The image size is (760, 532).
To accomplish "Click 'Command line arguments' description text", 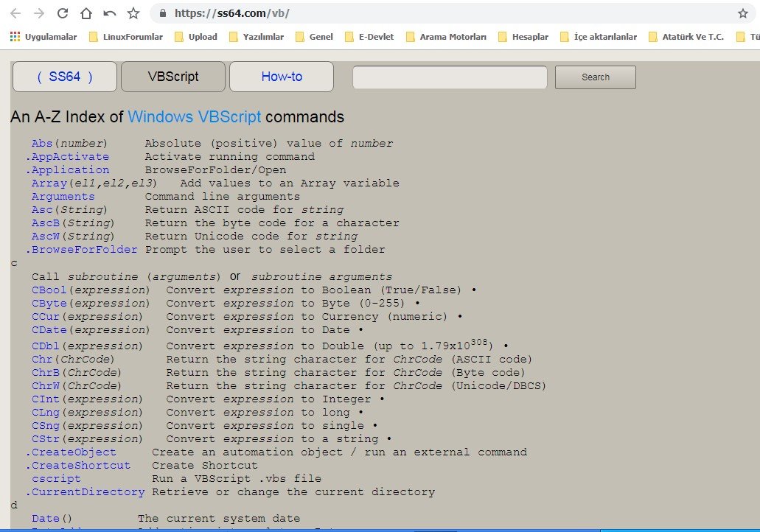I will tap(223, 197).
